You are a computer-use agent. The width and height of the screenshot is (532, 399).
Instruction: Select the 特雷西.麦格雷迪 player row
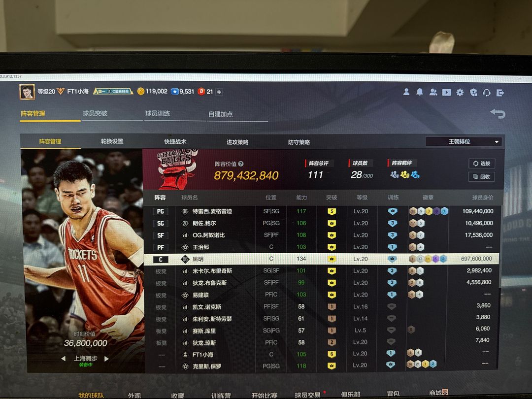coord(322,211)
